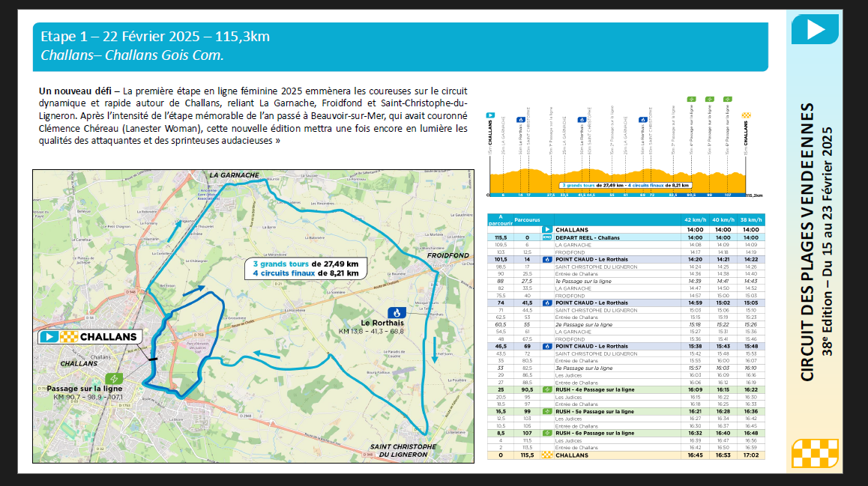Click the green rush icon above the 5e Passage on profile
The image size is (868, 486).
click(x=710, y=100)
